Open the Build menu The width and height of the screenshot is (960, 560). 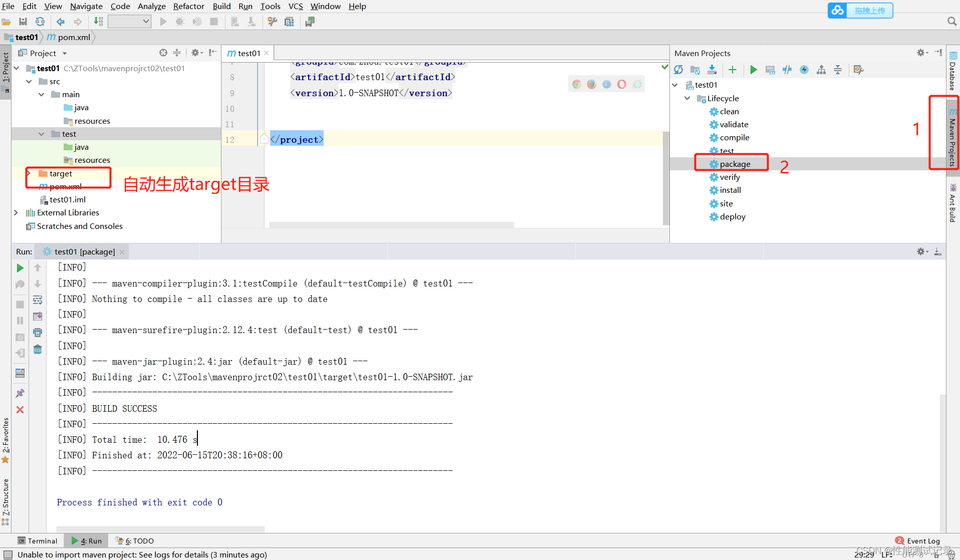click(x=221, y=6)
